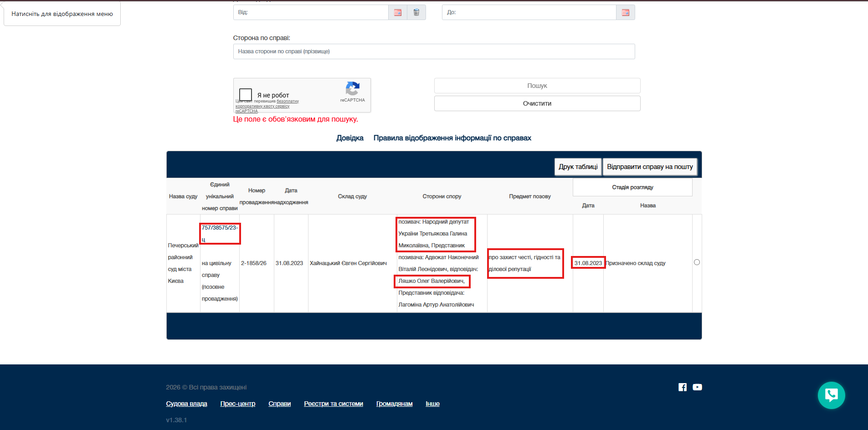Click the Пошук search button
The height and width of the screenshot is (430, 868).
(x=537, y=86)
